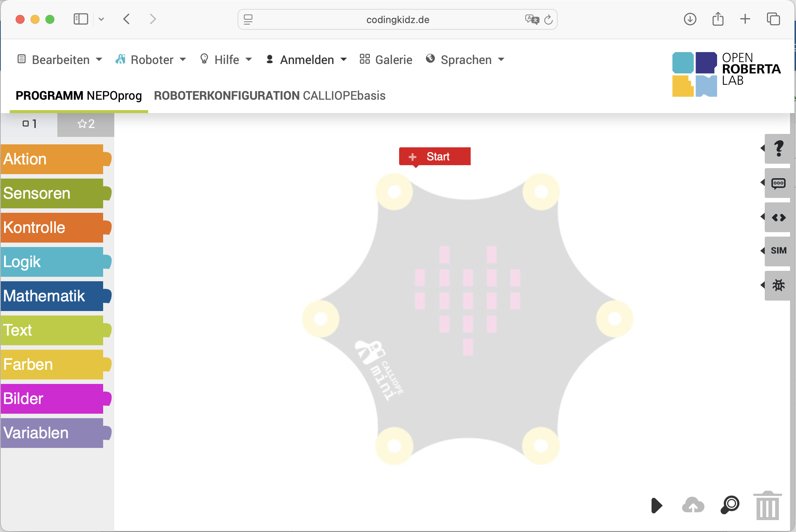Click the Safari address bar
The width and height of the screenshot is (796, 532).
pyautogui.click(x=397, y=19)
